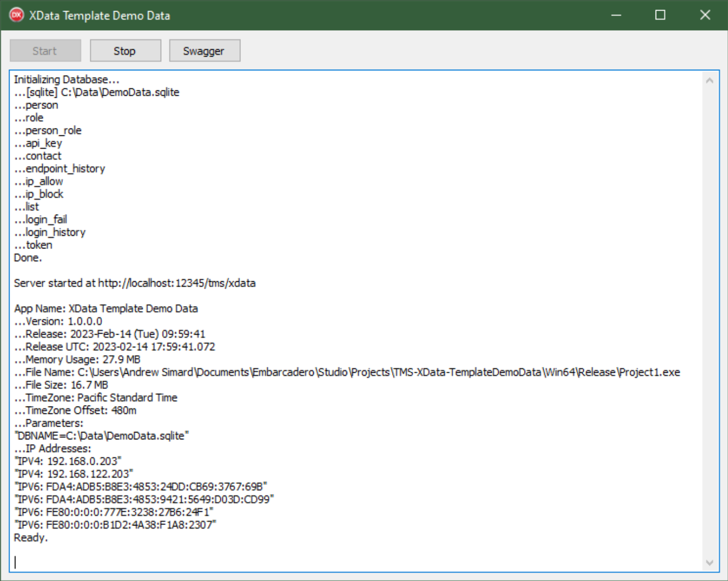The height and width of the screenshot is (581, 728).
Task: Click the 'DBNAME=C:\Data\DemoData.sqlite' line
Action: pyautogui.click(x=101, y=436)
